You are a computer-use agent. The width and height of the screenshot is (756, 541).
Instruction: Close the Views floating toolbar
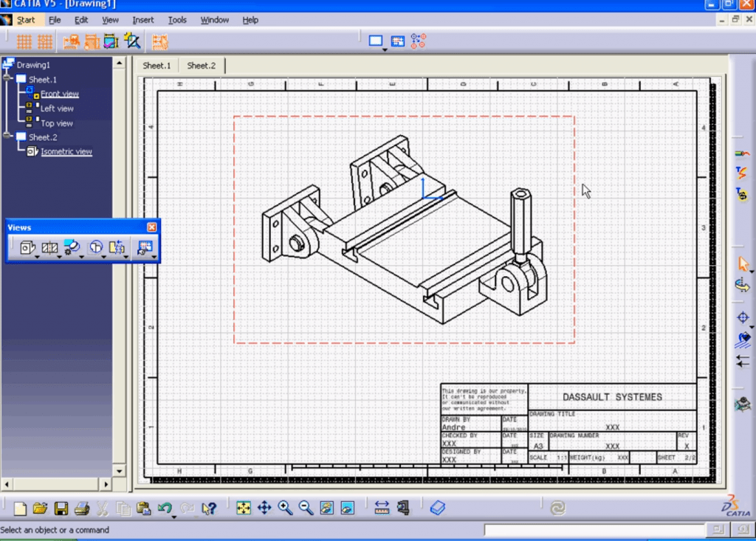pos(151,227)
